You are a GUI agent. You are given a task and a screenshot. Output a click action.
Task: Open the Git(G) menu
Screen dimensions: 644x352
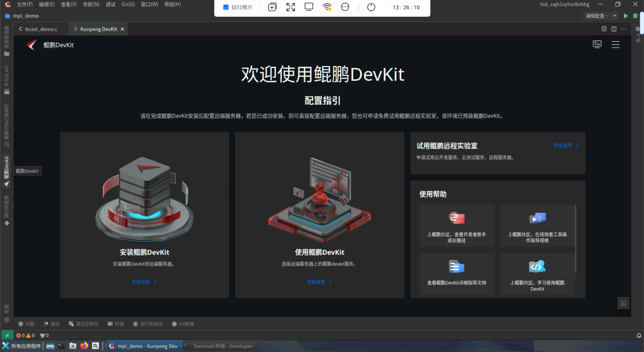click(x=128, y=4)
